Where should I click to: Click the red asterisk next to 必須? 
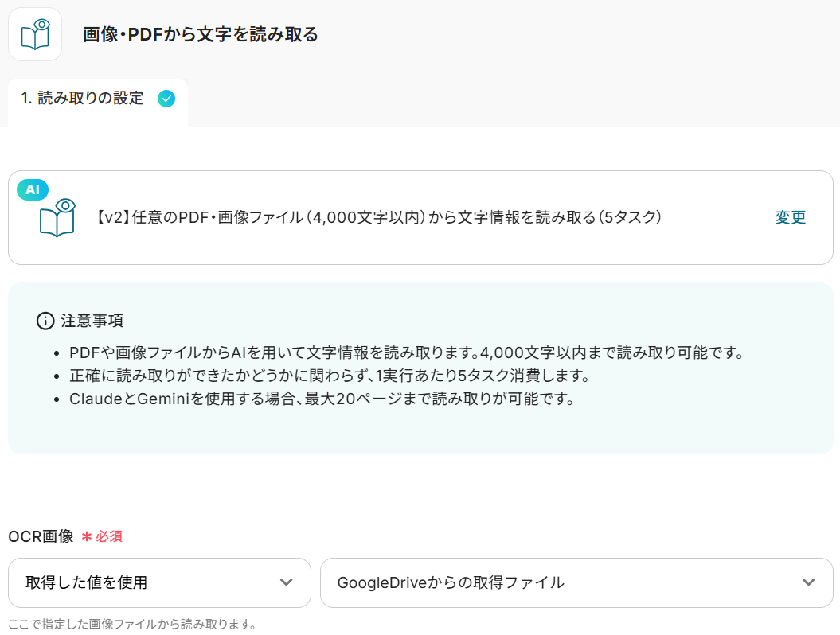[87, 537]
